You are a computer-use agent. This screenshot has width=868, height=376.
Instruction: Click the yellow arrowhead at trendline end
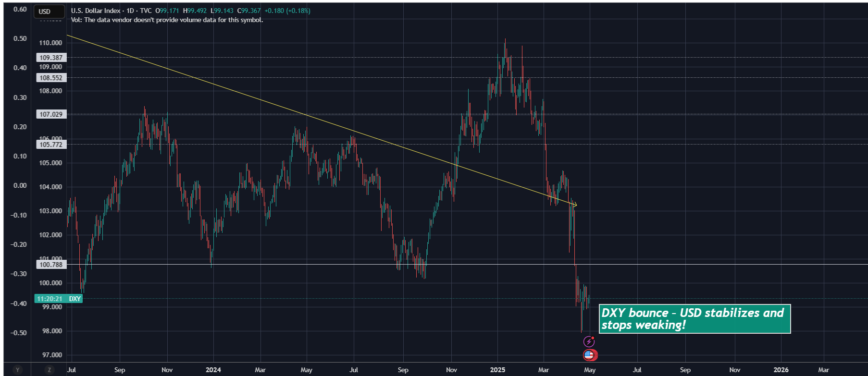pyautogui.click(x=574, y=206)
